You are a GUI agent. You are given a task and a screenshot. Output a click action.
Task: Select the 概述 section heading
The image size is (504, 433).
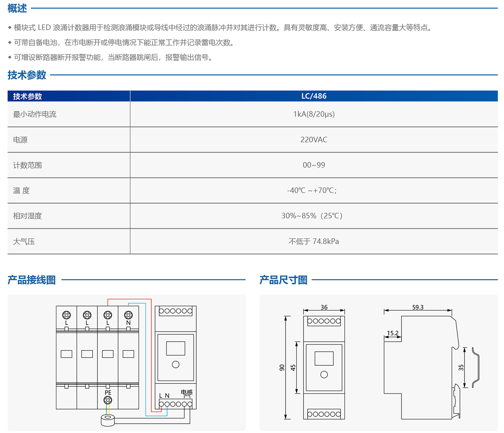(17, 8)
